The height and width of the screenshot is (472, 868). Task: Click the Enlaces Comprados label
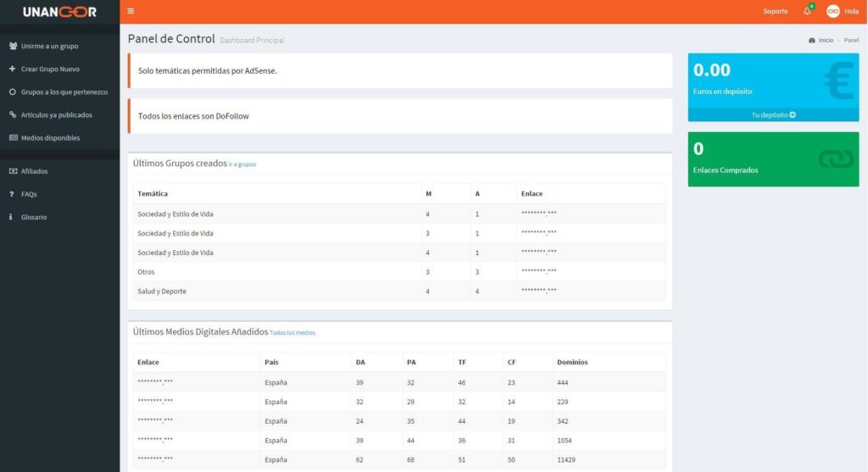[726, 169]
